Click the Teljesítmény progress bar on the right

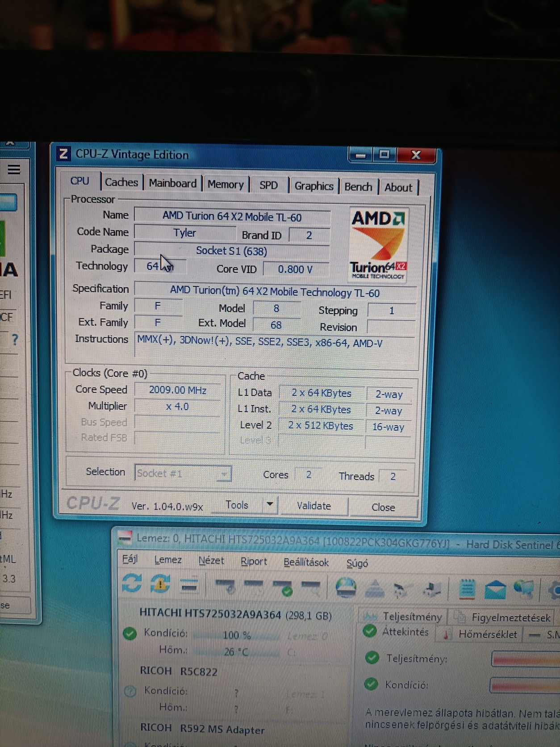click(x=526, y=660)
